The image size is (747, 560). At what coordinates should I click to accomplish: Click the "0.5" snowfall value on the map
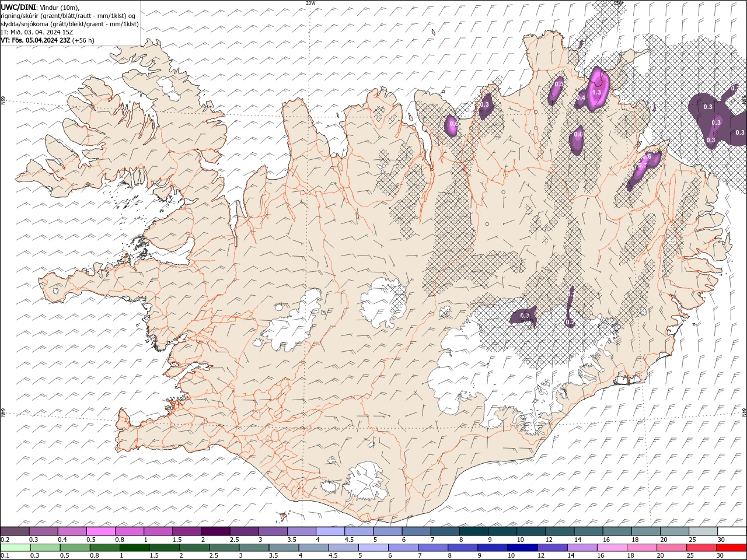click(x=558, y=84)
